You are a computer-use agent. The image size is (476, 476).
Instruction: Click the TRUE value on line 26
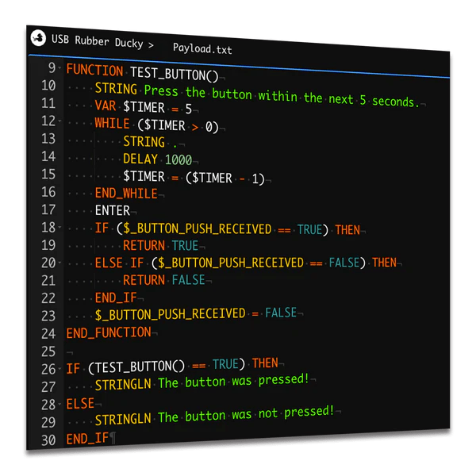pyautogui.click(x=225, y=364)
